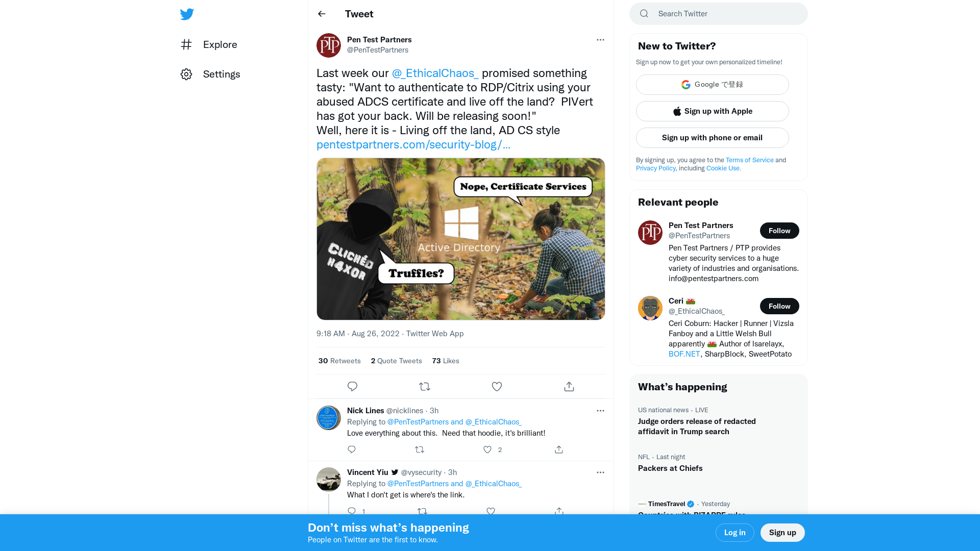Retweet the Pen Test Partners tweet
The width and height of the screenshot is (980, 551).
pyautogui.click(x=425, y=386)
